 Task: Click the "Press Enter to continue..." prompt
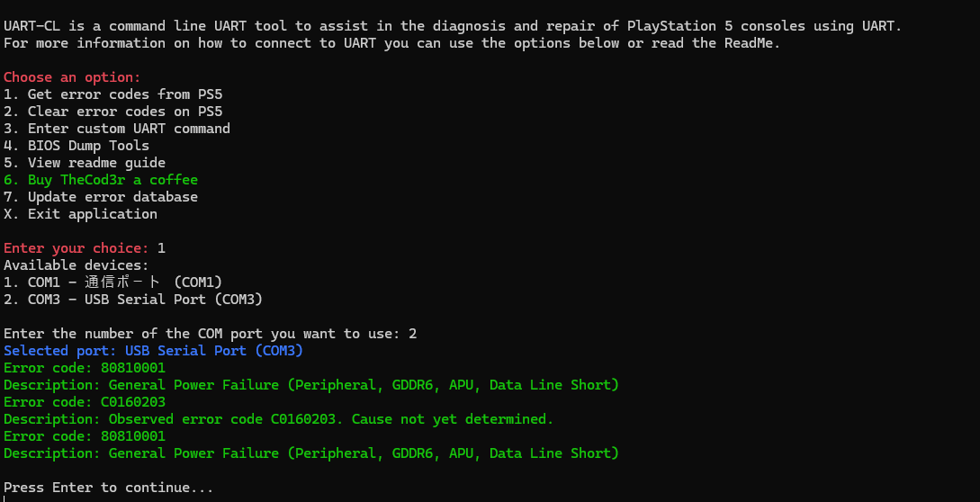109,488
